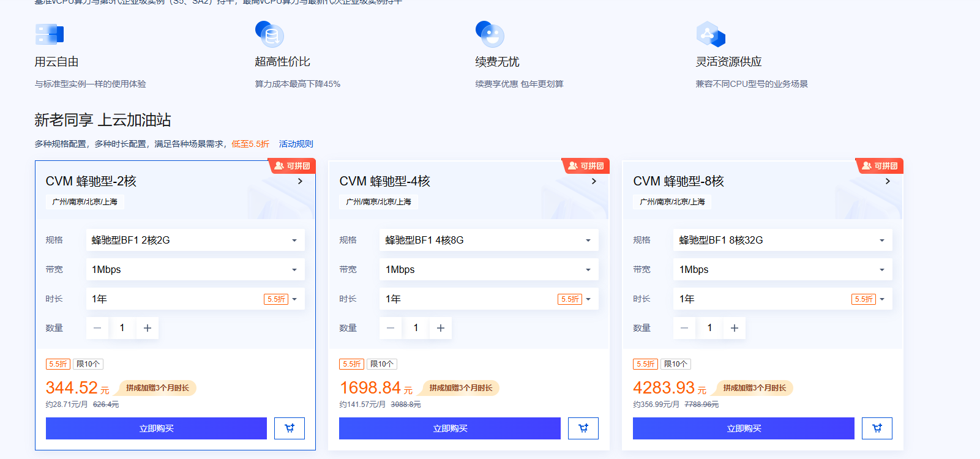Increase quantity for 蜂驰型-4核

[x=441, y=328]
